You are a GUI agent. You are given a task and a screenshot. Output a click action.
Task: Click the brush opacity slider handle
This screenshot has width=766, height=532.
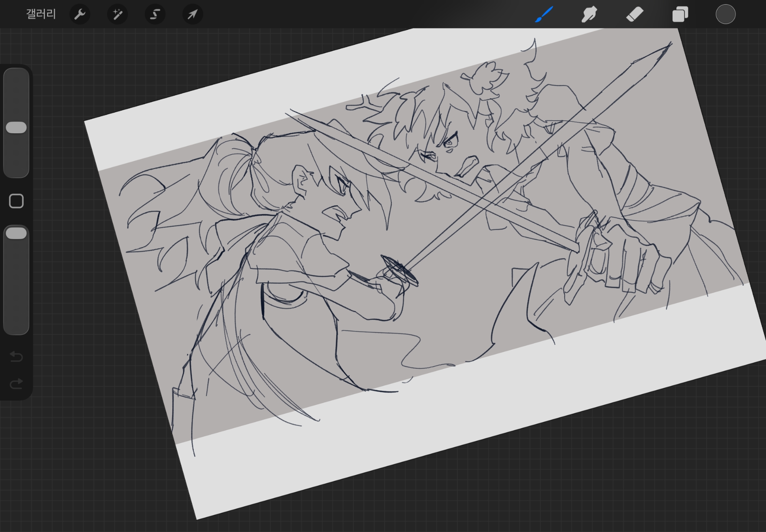pyautogui.click(x=16, y=233)
